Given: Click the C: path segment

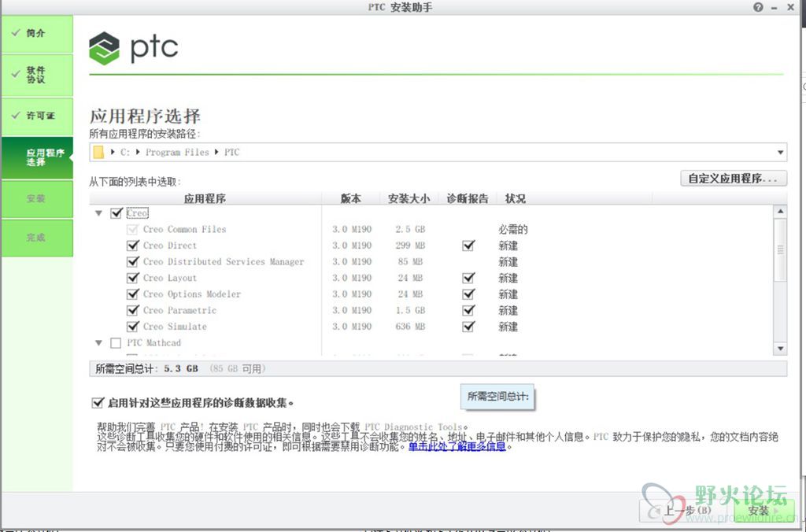Looking at the screenshot, I should 125,152.
